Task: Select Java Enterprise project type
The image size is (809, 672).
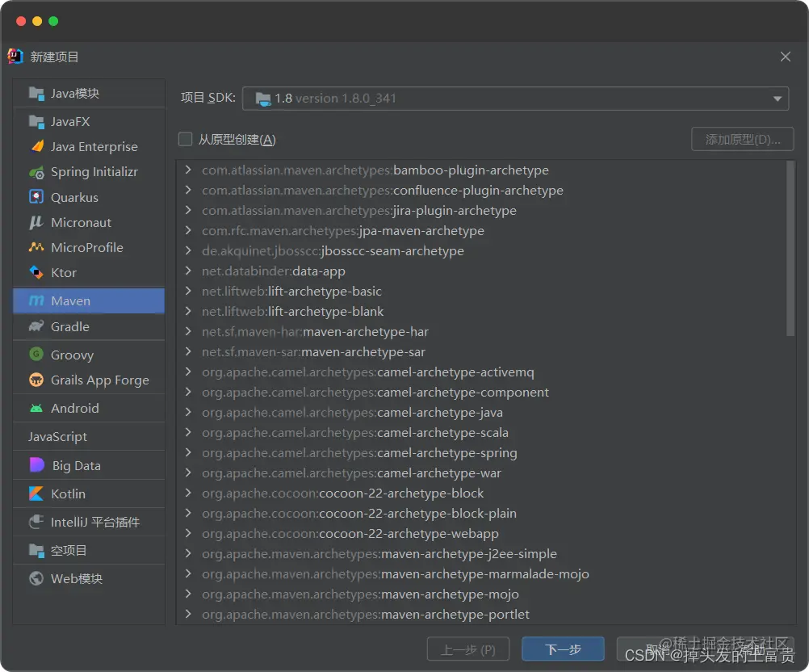Action: tap(89, 146)
